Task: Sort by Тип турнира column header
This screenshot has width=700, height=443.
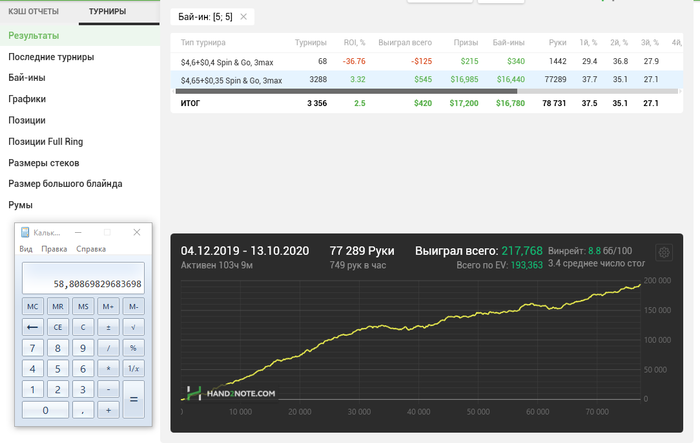Action: 203,42
